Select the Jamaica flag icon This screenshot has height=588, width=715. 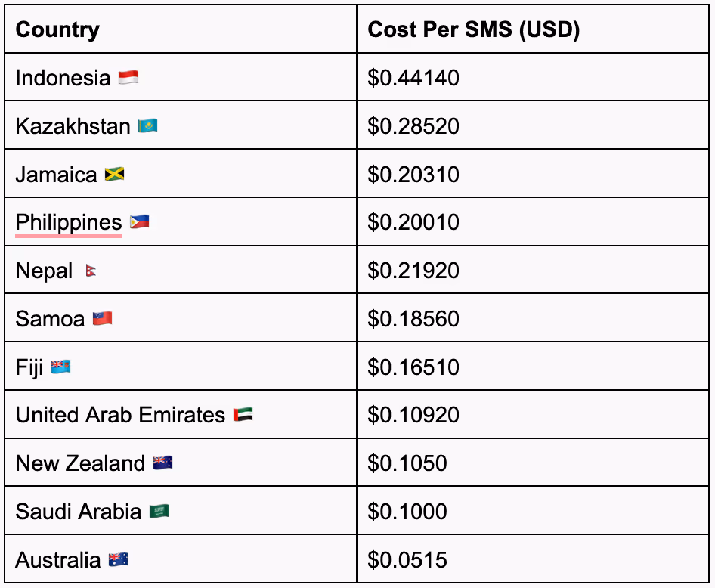click(x=114, y=174)
